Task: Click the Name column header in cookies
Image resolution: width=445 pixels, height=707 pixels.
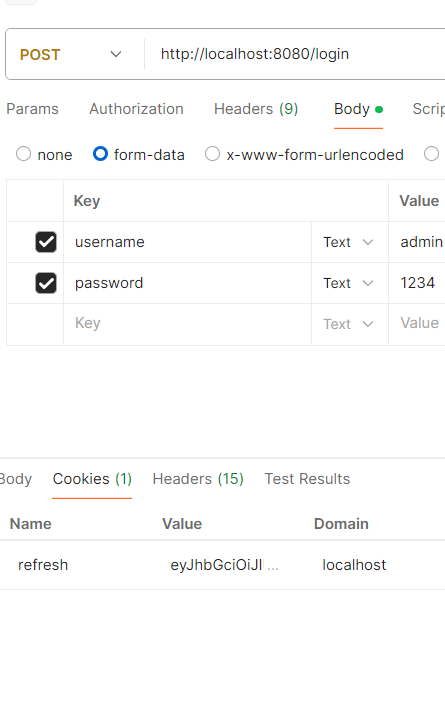Action: point(31,524)
